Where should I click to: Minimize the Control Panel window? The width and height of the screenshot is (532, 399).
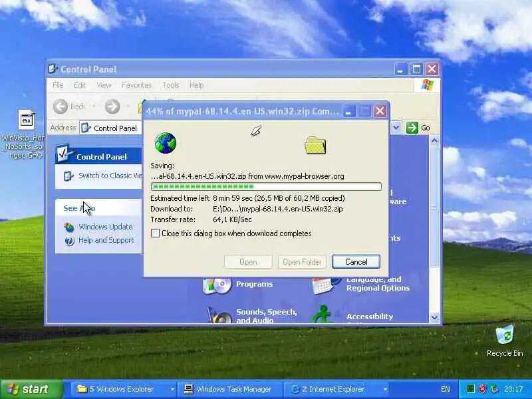(x=400, y=69)
